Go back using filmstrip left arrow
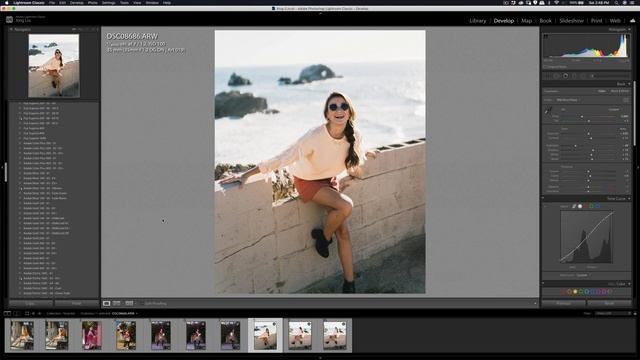Viewport: 640px width, 360px height. coord(33,313)
